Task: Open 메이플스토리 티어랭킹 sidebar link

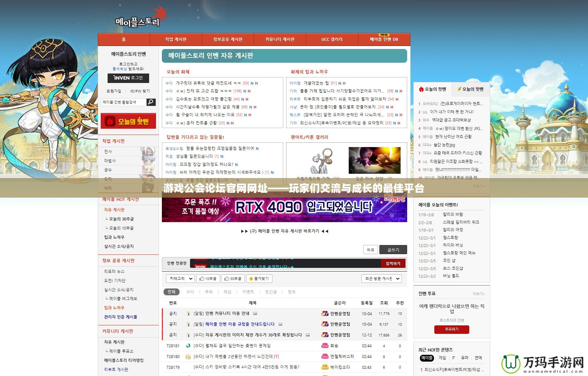Action: (x=124, y=360)
